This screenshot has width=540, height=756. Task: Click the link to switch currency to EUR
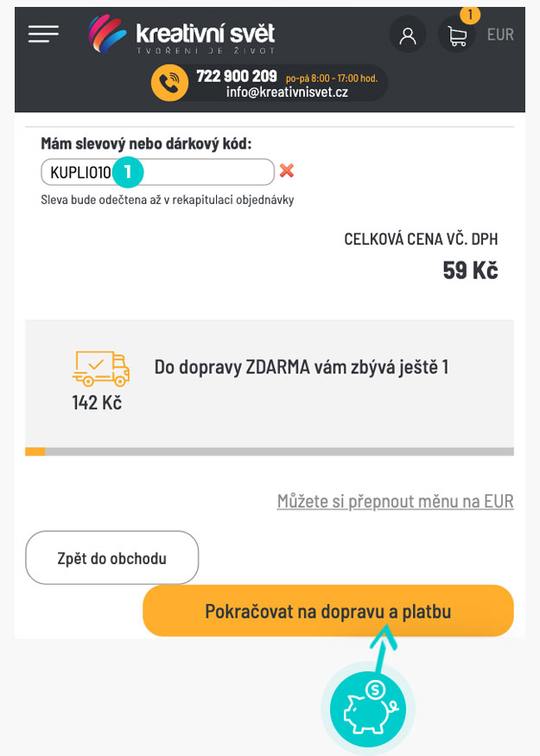point(395,501)
